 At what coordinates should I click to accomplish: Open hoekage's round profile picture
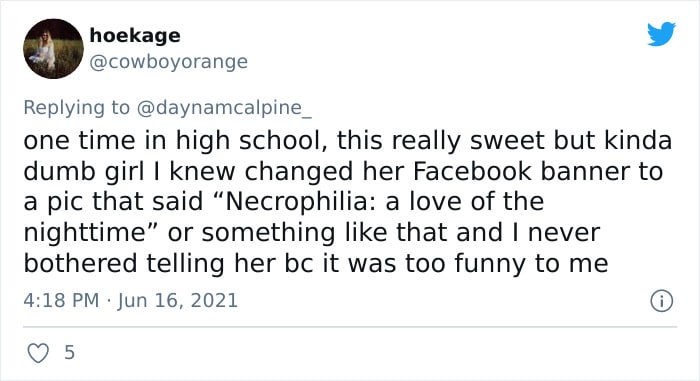(53, 49)
